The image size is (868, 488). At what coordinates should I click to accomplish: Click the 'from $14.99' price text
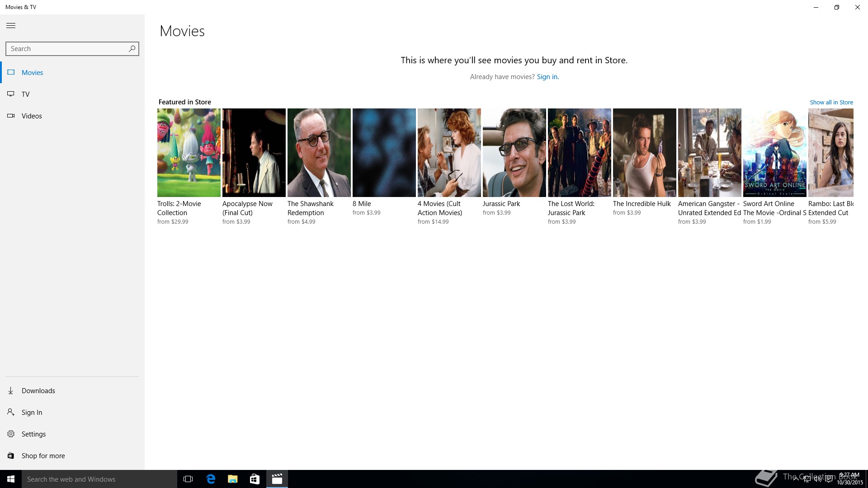[x=433, y=222]
